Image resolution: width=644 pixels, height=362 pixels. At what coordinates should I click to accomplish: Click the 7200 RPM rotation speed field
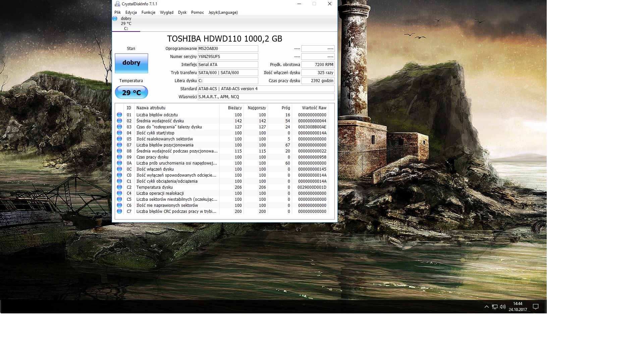point(318,65)
